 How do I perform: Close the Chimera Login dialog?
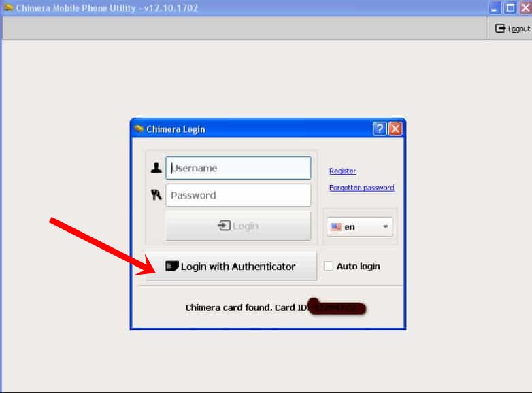coord(395,129)
